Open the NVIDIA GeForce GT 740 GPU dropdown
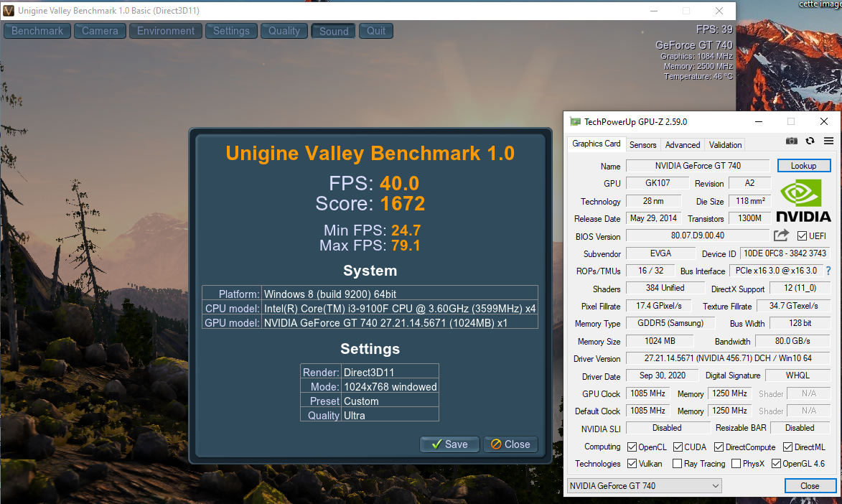 pyautogui.click(x=645, y=486)
